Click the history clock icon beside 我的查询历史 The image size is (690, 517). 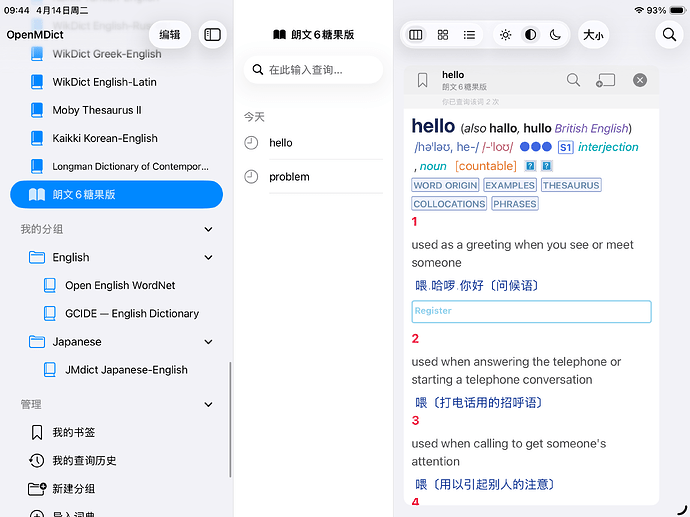(x=37, y=461)
